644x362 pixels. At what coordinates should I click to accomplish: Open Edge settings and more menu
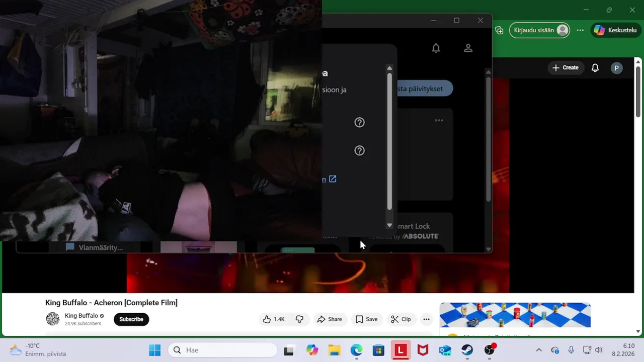(x=580, y=30)
